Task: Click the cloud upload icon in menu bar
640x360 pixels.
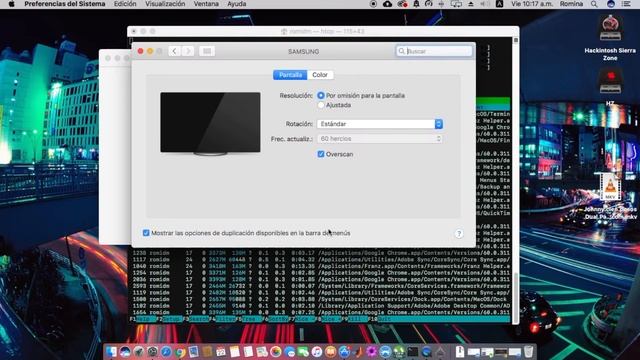Action: pyautogui.click(x=387, y=4)
